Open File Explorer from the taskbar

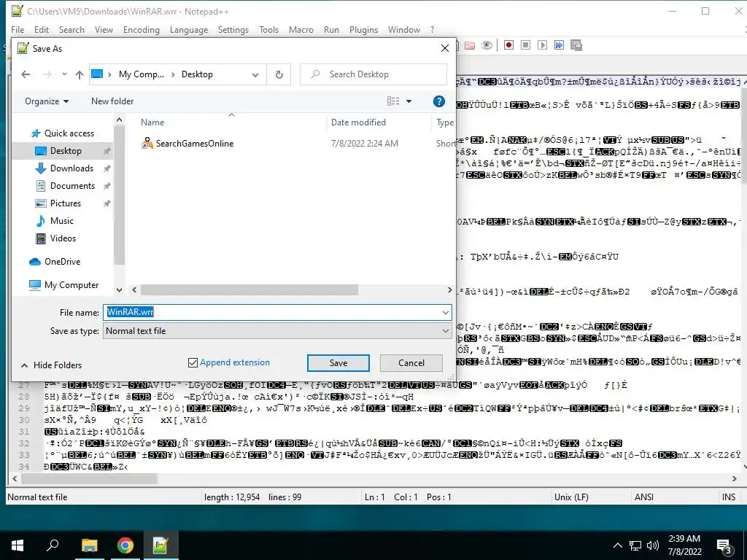(89, 545)
